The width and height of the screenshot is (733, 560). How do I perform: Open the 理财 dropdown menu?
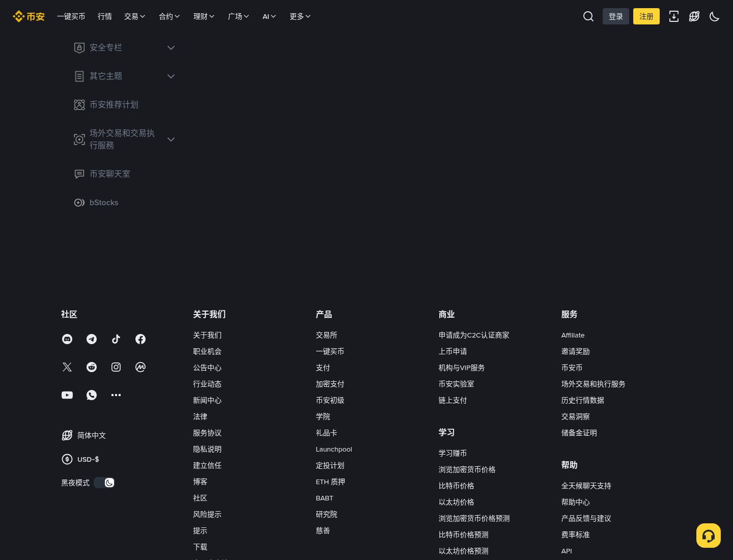click(x=204, y=16)
